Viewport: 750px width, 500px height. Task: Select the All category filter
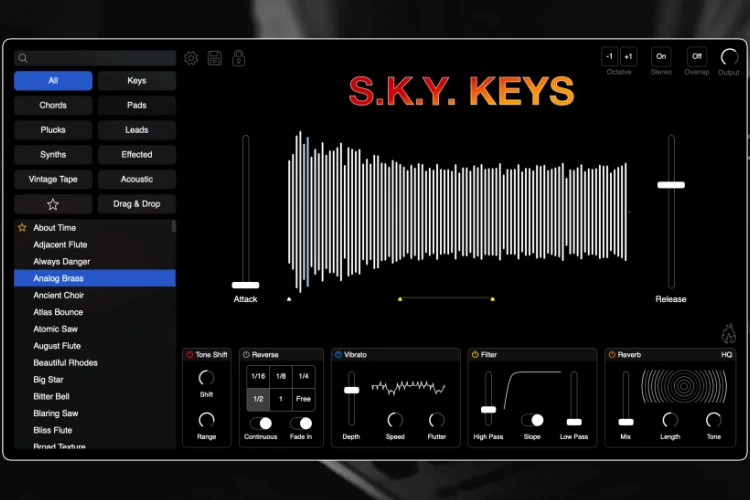(53, 81)
